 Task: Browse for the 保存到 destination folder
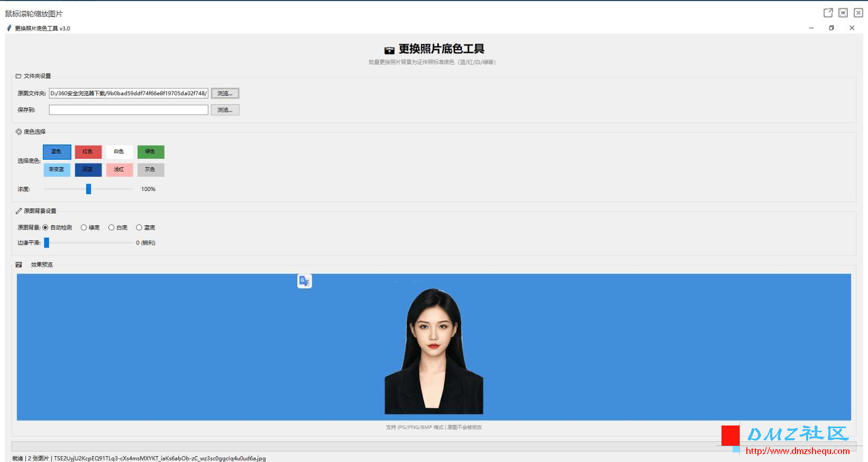point(225,110)
